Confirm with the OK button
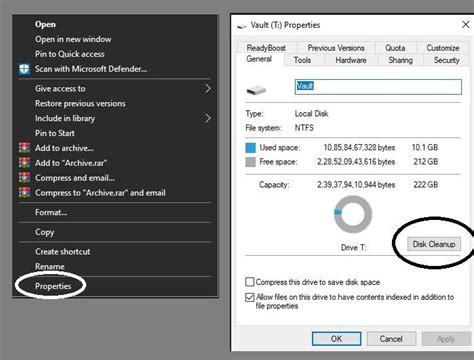This screenshot has height=360, width=474. 336,339
